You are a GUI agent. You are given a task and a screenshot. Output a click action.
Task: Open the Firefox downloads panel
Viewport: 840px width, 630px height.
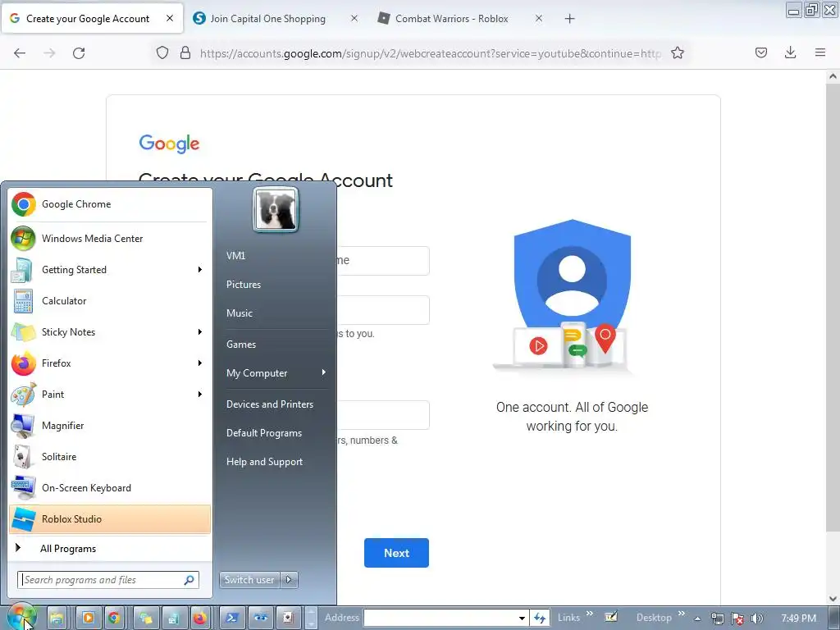click(x=790, y=52)
